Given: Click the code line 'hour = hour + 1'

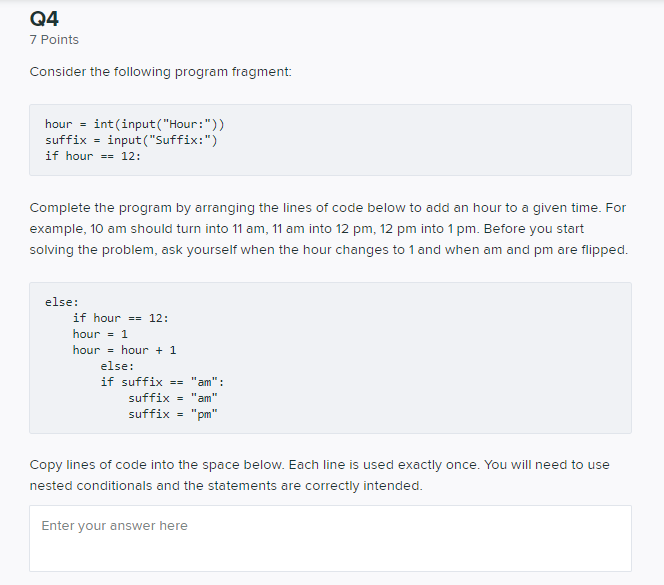Looking at the screenshot, I should click(x=124, y=350).
